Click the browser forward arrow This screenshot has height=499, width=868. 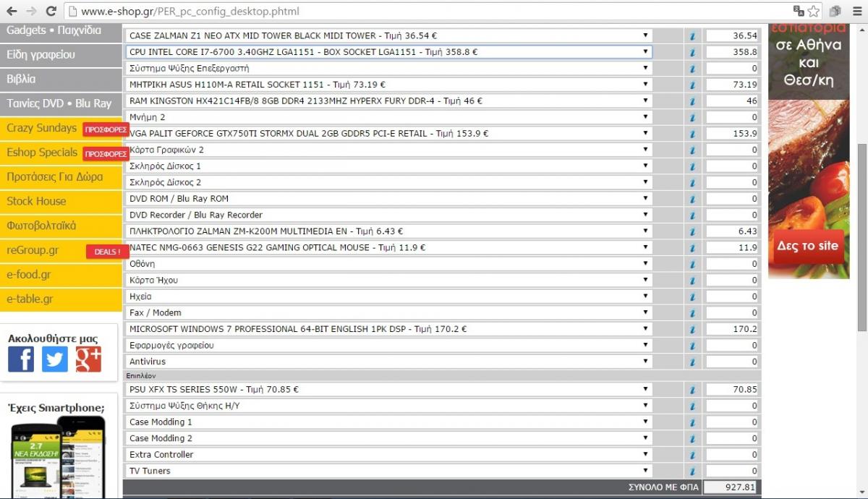pyautogui.click(x=31, y=11)
